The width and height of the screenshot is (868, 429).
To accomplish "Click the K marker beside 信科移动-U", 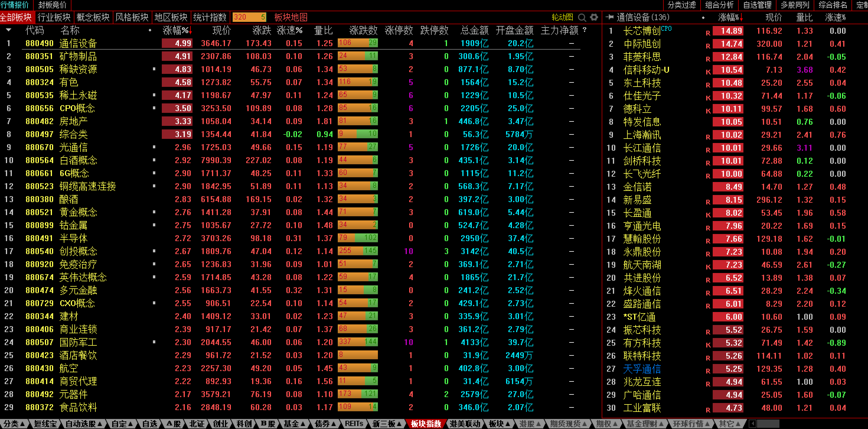I will point(708,72).
